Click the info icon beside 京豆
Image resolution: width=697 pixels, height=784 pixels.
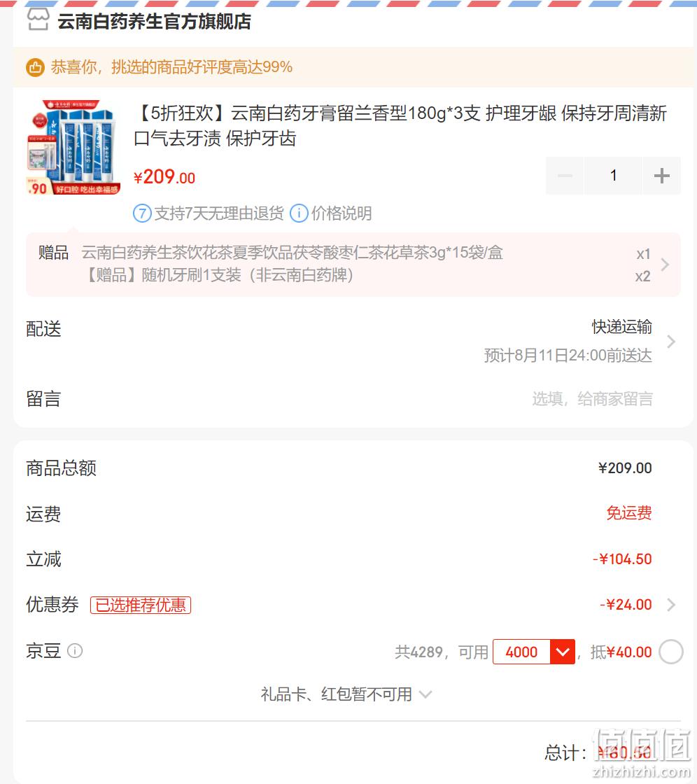coord(75,651)
